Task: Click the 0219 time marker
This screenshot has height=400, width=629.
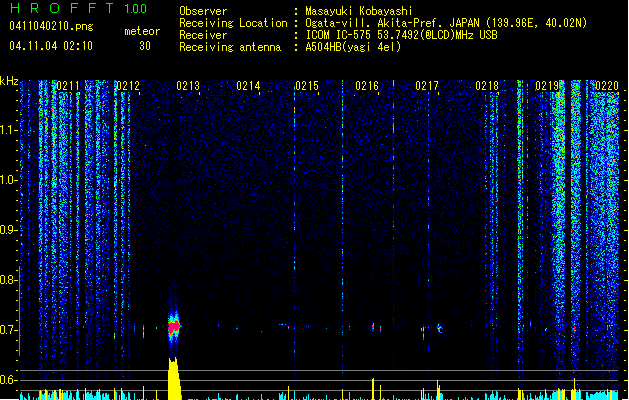Action: 547,86
